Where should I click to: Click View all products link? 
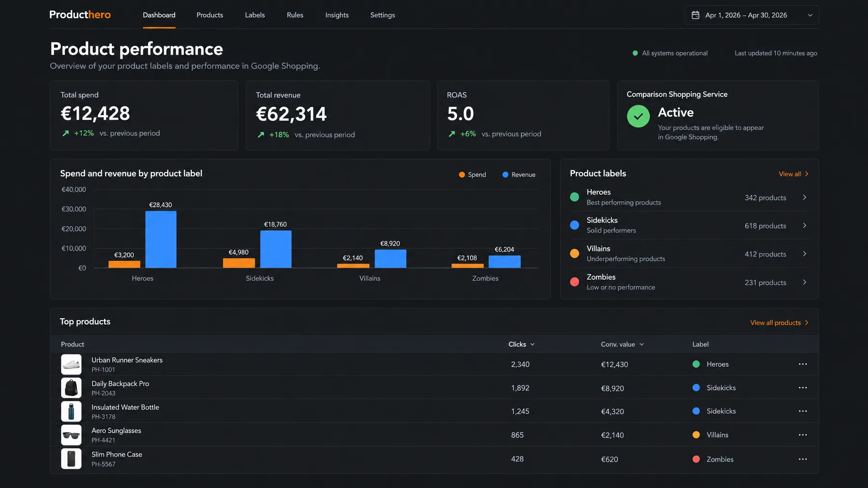[779, 323]
